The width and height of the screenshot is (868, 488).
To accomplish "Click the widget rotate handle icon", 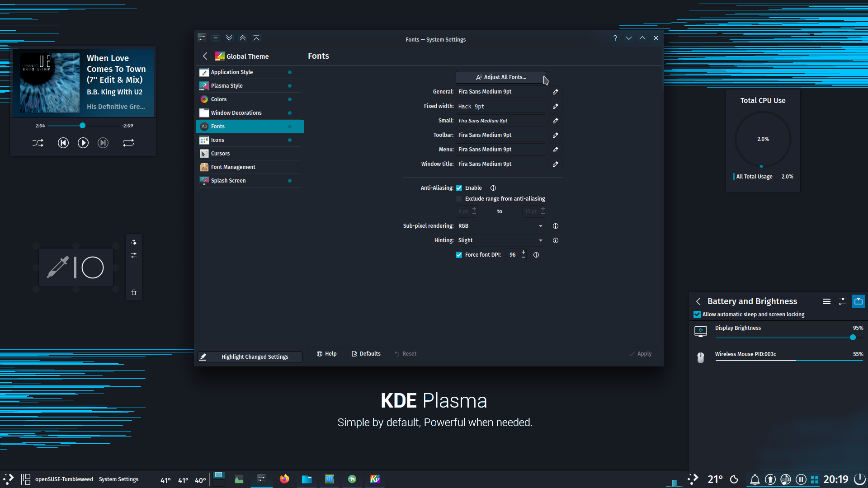I will [134, 242].
